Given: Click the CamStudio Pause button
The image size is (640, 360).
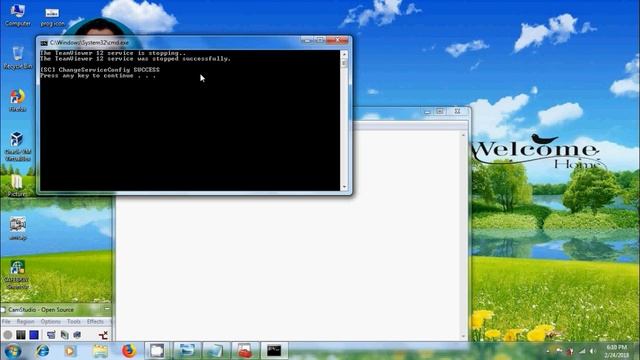Looking at the screenshot, I should 20,335.
